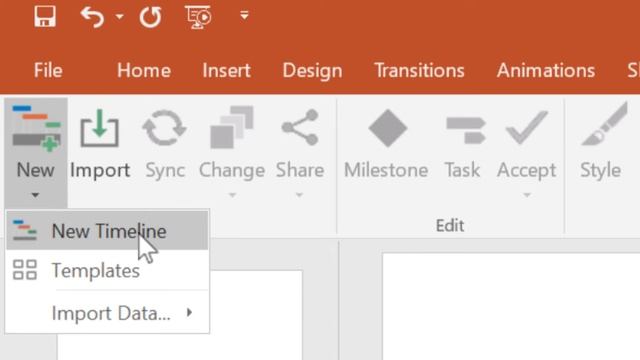Viewport: 640px width, 360px height.
Task: Add a Task using the bars icon
Action: click(466, 130)
